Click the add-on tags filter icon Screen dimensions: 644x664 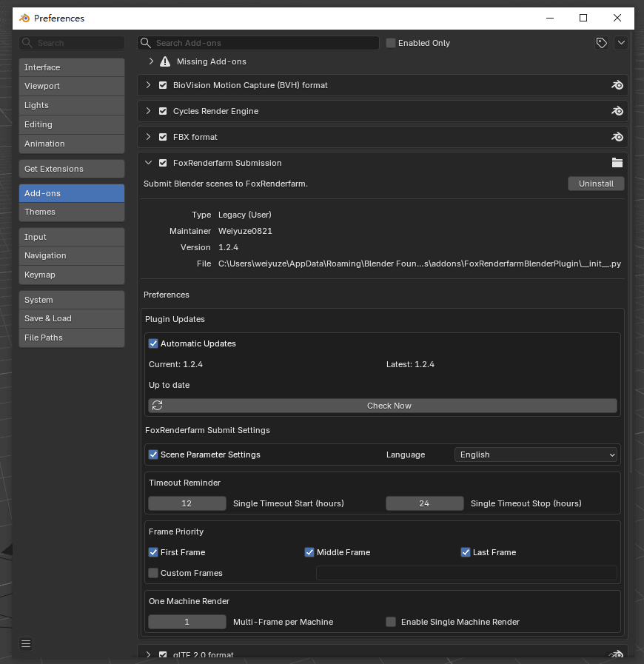click(602, 43)
